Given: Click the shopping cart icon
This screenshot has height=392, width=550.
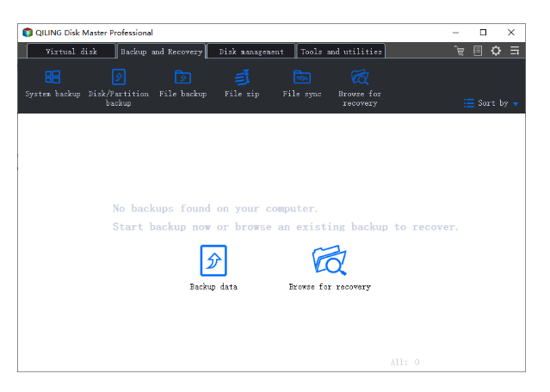Looking at the screenshot, I should tap(460, 51).
